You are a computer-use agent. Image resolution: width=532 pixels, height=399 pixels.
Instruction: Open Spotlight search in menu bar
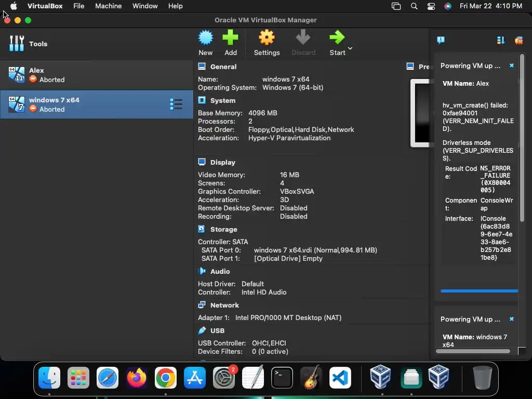tap(414, 6)
